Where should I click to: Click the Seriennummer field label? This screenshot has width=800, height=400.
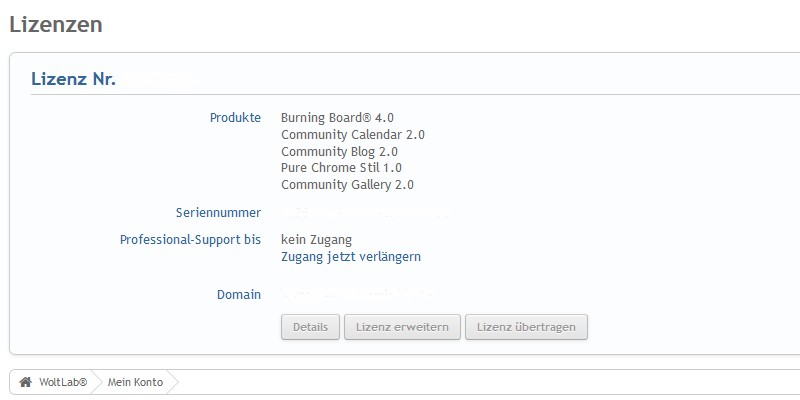click(x=218, y=212)
